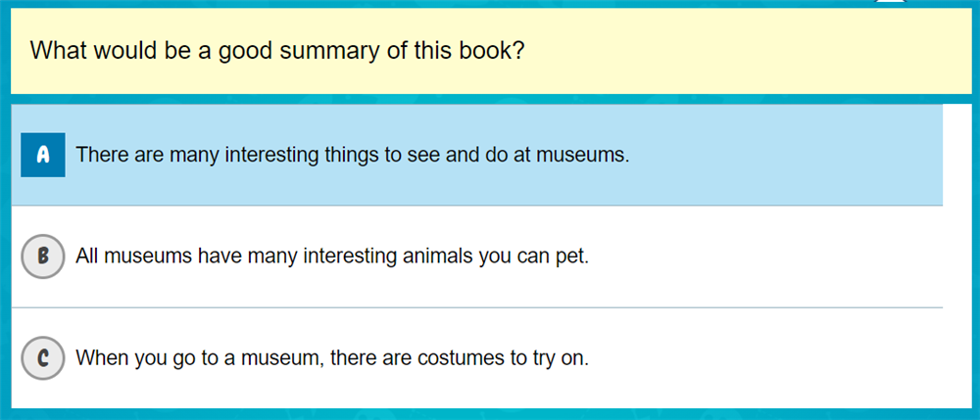Click the white shape at the top edge
Screen dimensions: 980x420
tap(890, 2)
